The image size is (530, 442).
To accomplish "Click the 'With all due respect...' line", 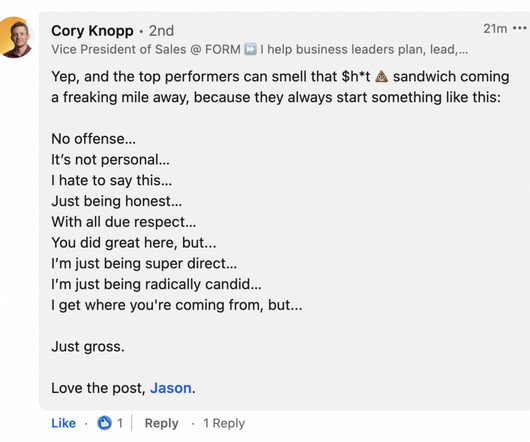I will pyautogui.click(x=124, y=222).
